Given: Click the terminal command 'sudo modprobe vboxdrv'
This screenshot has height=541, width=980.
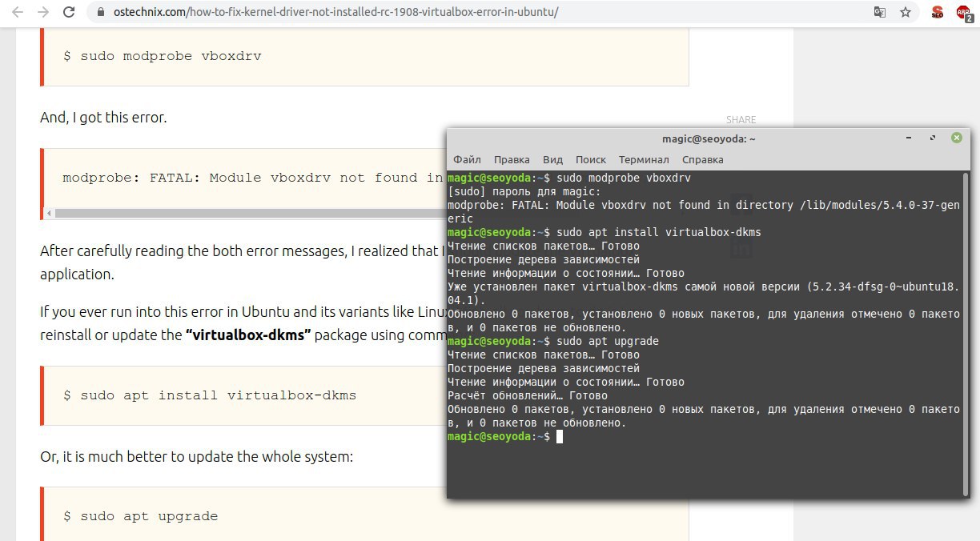Looking at the screenshot, I should (623, 178).
